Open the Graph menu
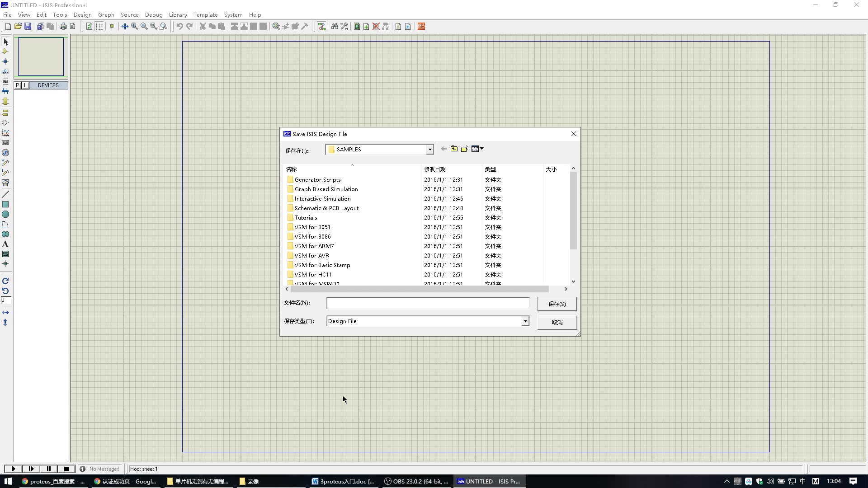The height and width of the screenshot is (488, 868). point(106,14)
